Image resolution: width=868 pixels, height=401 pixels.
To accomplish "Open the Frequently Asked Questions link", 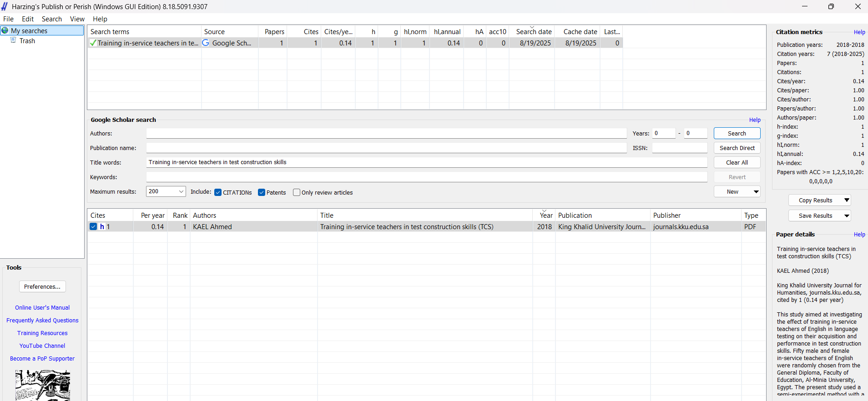I will click(x=42, y=320).
